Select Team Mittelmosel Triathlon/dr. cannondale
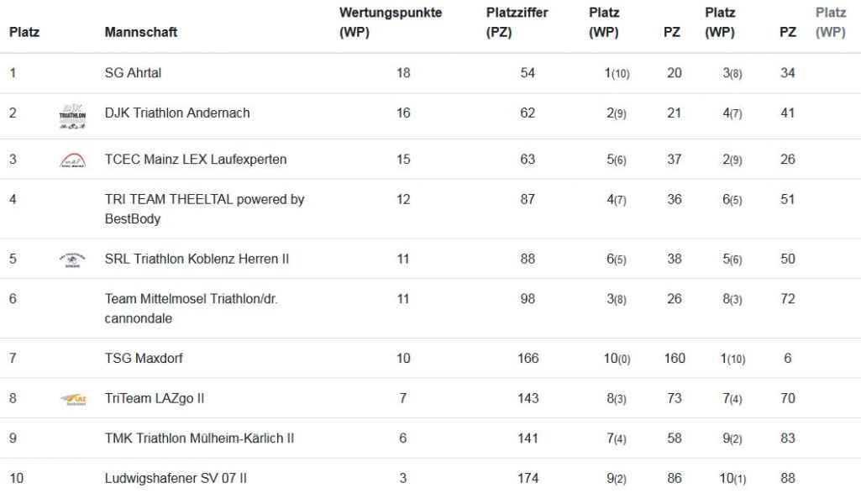This screenshot has height=504, width=861. [191, 309]
